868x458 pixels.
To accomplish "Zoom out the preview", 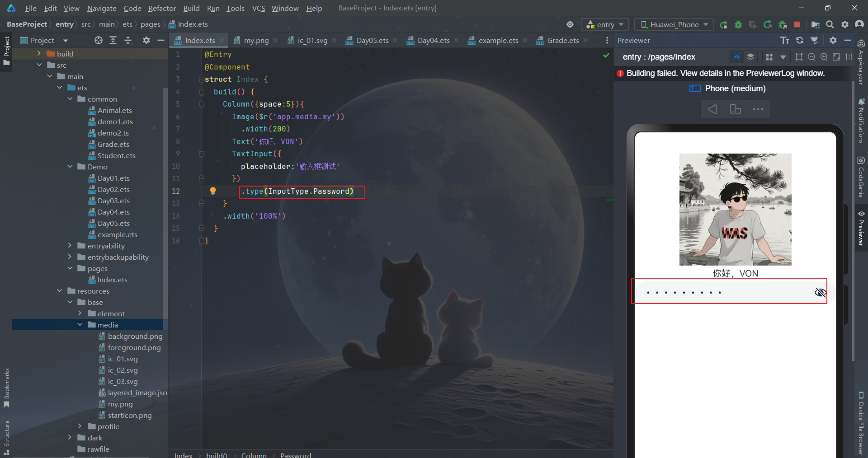I will click(x=811, y=57).
